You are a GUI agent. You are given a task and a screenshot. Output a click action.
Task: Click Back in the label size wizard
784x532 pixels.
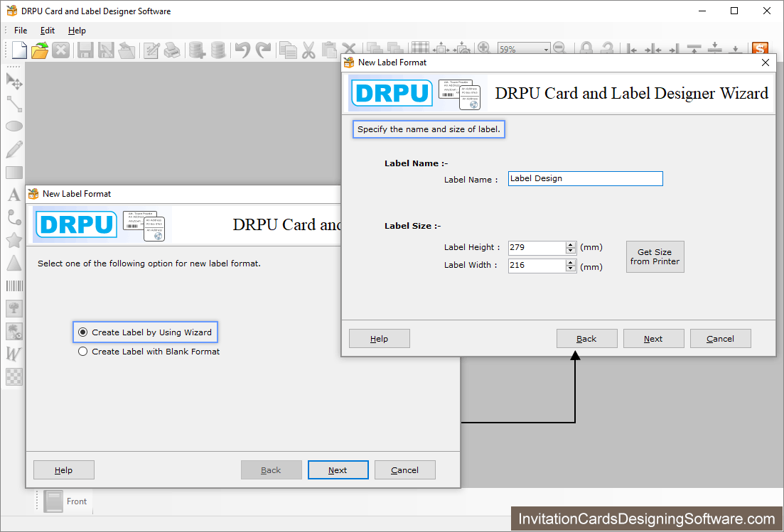click(x=586, y=339)
